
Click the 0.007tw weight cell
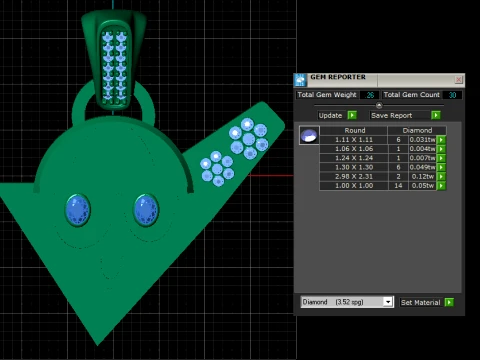(x=422, y=158)
